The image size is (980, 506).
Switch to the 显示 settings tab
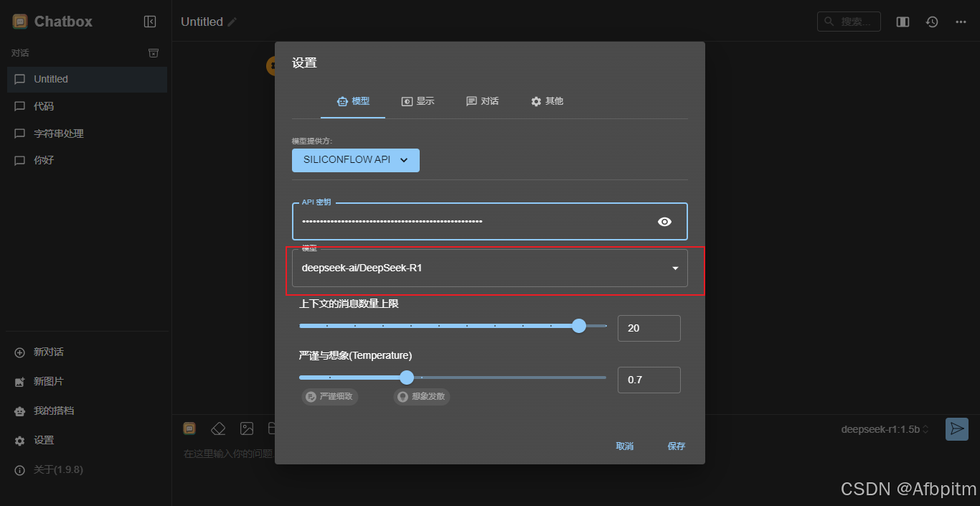coord(418,101)
